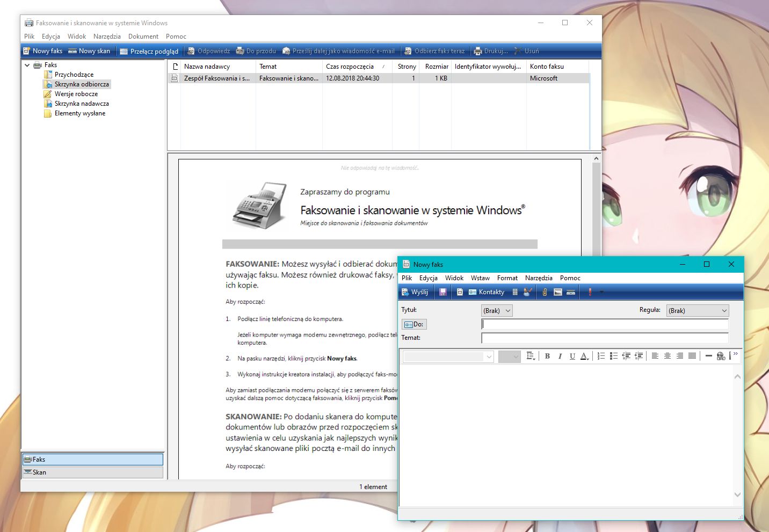
Task: Open the Narzędzia menu in main window
Action: (x=107, y=37)
